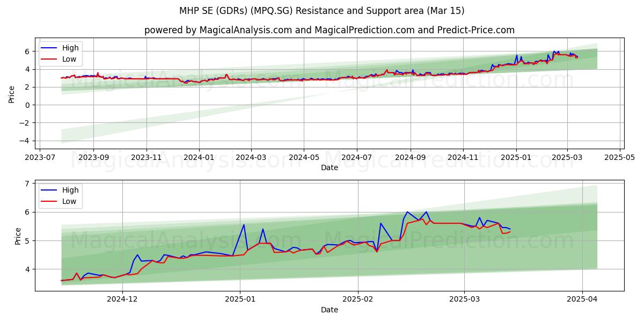Click the '5' y-axis tick of bottom chart

(x=27, y=241)
